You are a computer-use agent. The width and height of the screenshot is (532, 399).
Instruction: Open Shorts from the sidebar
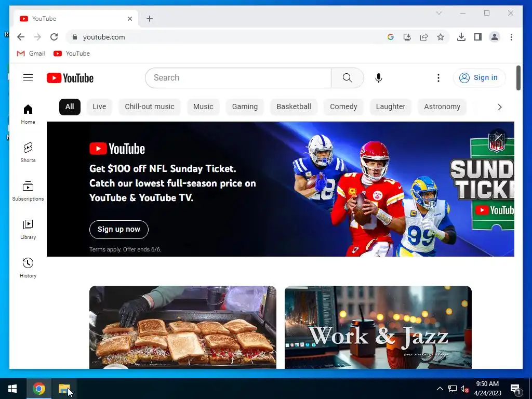click(x=28, y=153)
